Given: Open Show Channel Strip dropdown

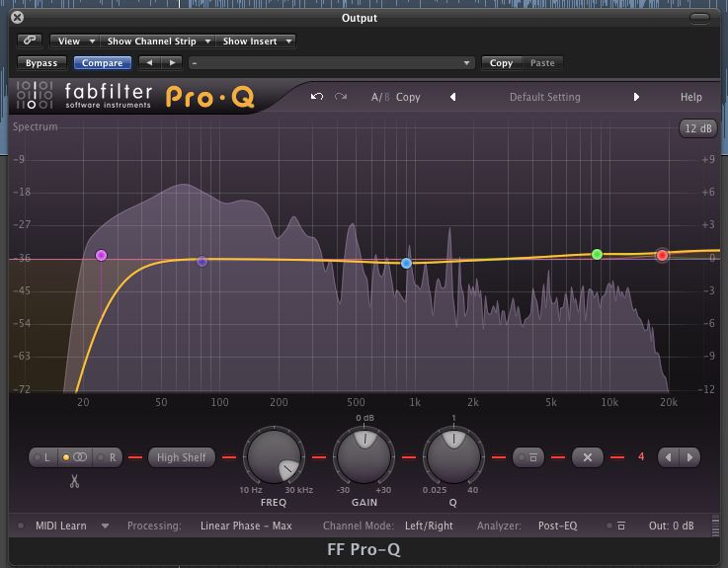Looking at the screenshot, I should (158, 41).
